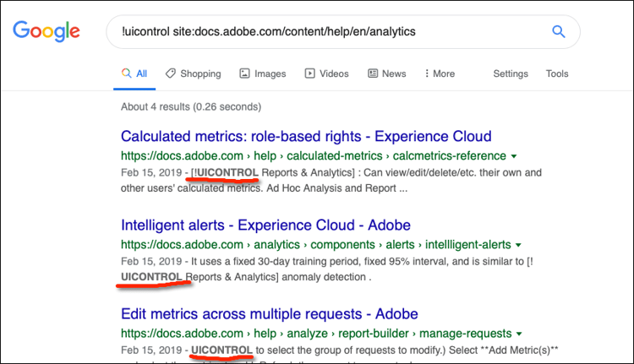Open the Intelligent alerts result link
Viewport: 634px width, 364px height.
(265, 225)
